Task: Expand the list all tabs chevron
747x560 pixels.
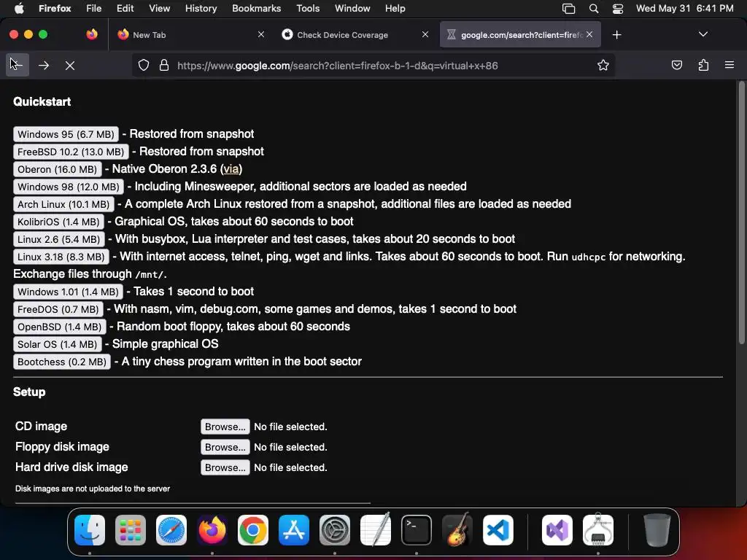Action: pos(703,34)
